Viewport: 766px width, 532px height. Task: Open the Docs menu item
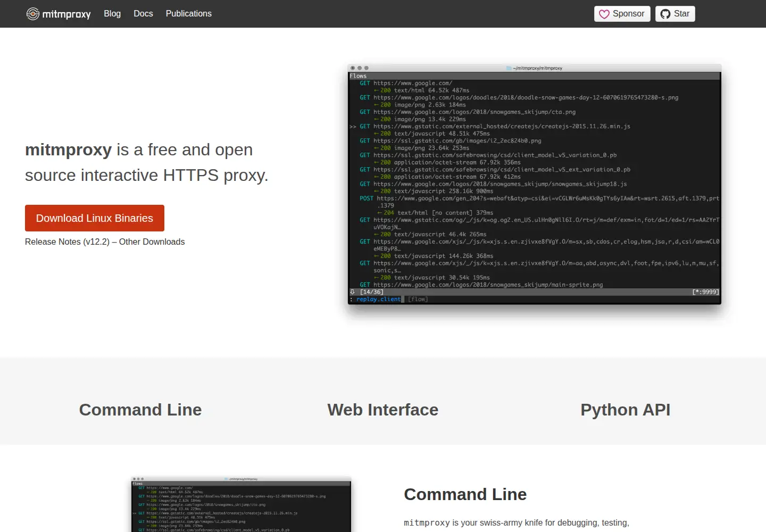(x=143, y=14)
